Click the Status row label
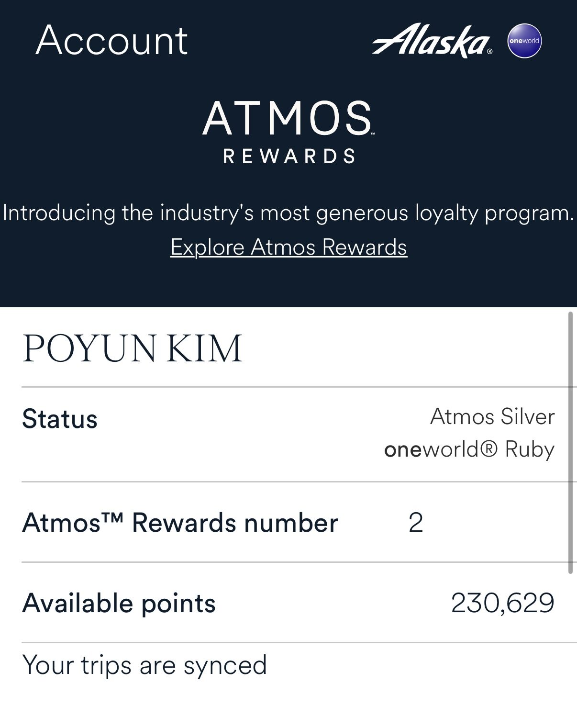The width and height of the screenshot is (577, 728). click(60, 419)
